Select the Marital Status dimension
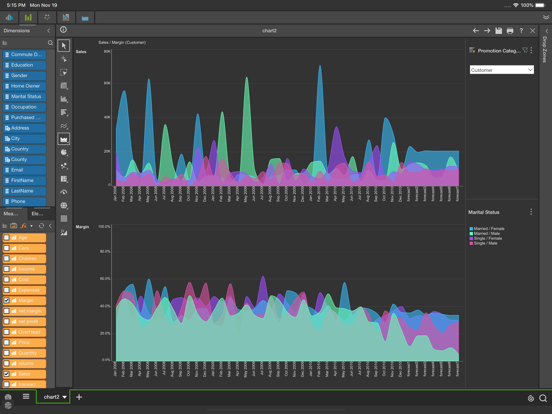Screen dimensions: 552x414 (24, 96)
